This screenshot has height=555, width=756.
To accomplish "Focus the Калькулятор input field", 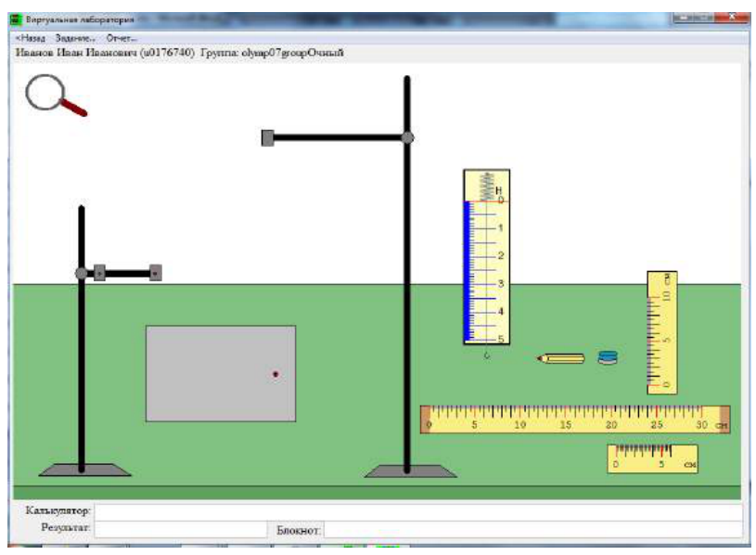I will click(418, 511).
